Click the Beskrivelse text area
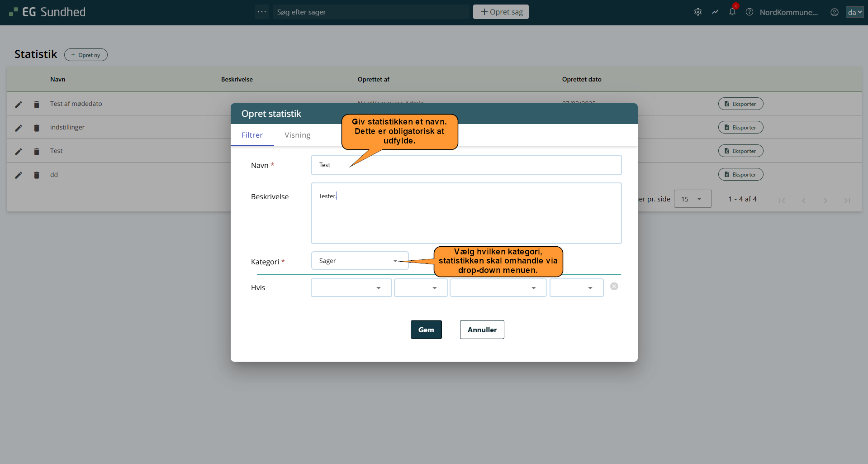The image size is (868, 464). pyautogui.click(x=466, y=213)
